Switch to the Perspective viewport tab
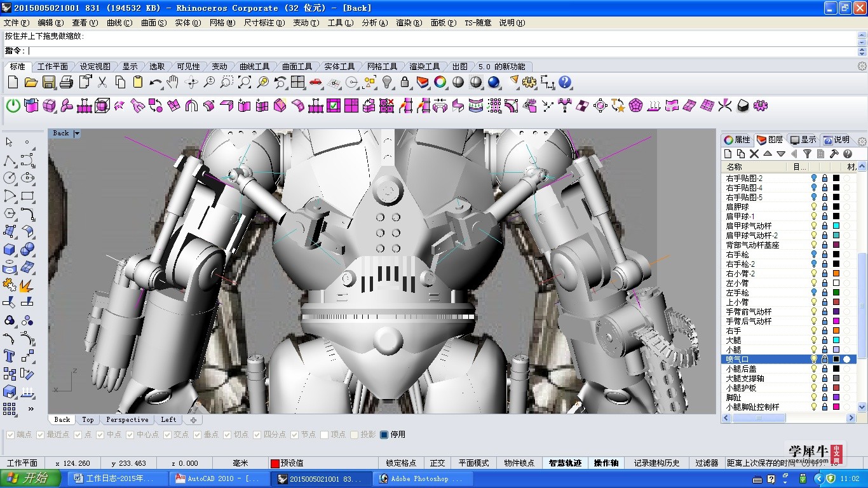This screenshot has width=868, height=488. tap(127, 420)
